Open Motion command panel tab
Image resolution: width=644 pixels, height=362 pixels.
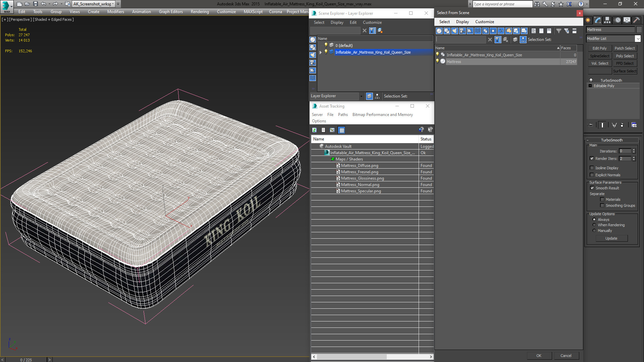coord(617,20)
